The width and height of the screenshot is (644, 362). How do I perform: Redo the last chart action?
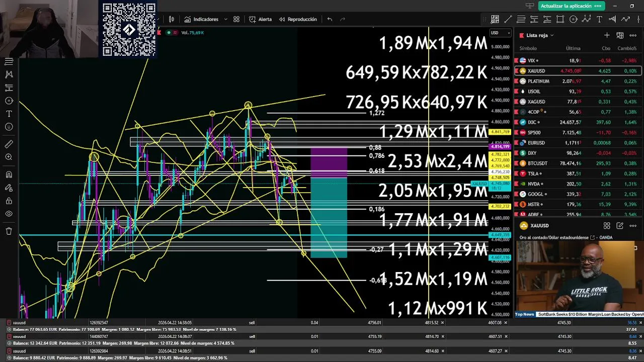point(343,19)
